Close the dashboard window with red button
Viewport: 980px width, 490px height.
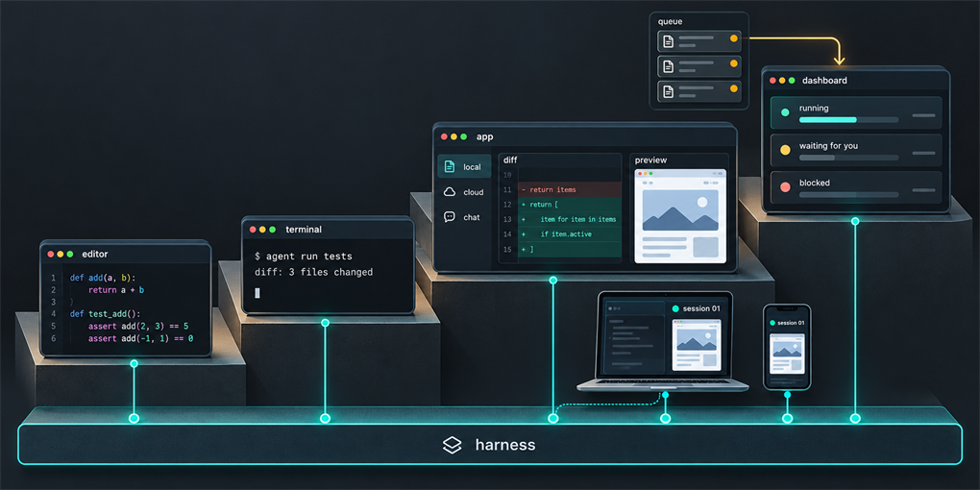click(773, 81)
